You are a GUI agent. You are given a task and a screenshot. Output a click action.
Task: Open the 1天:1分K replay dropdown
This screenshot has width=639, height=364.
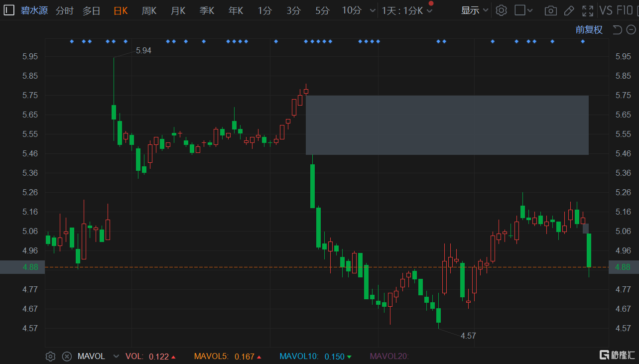(407, 10)
